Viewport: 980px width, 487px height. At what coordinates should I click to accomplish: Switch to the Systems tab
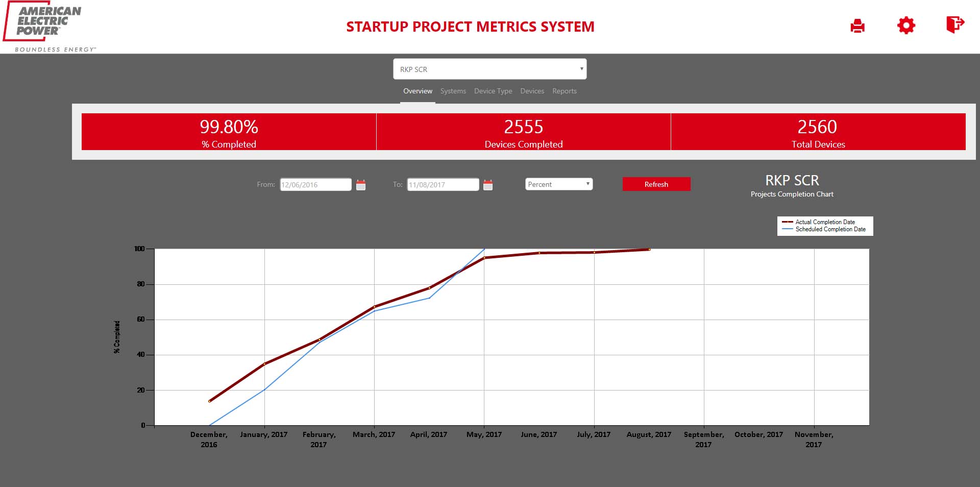pyautogui.click(x=453, y=91)
